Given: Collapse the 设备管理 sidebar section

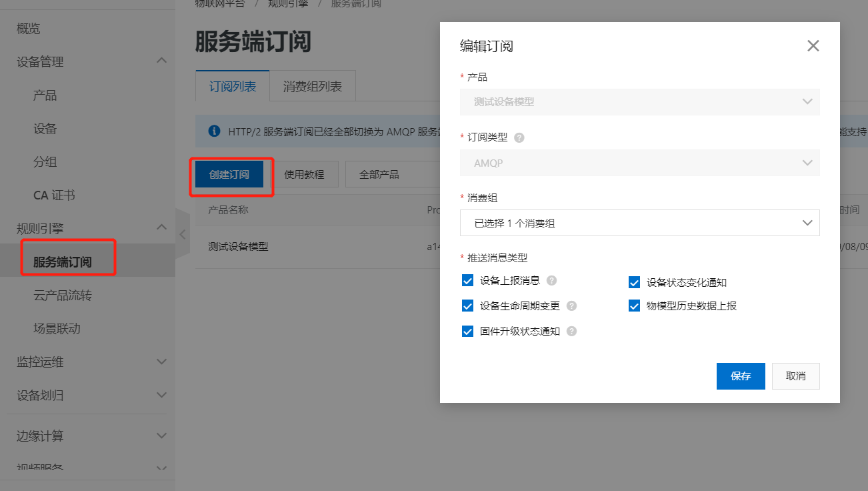Looking at the screenshot, I should (x=161, y=61).
